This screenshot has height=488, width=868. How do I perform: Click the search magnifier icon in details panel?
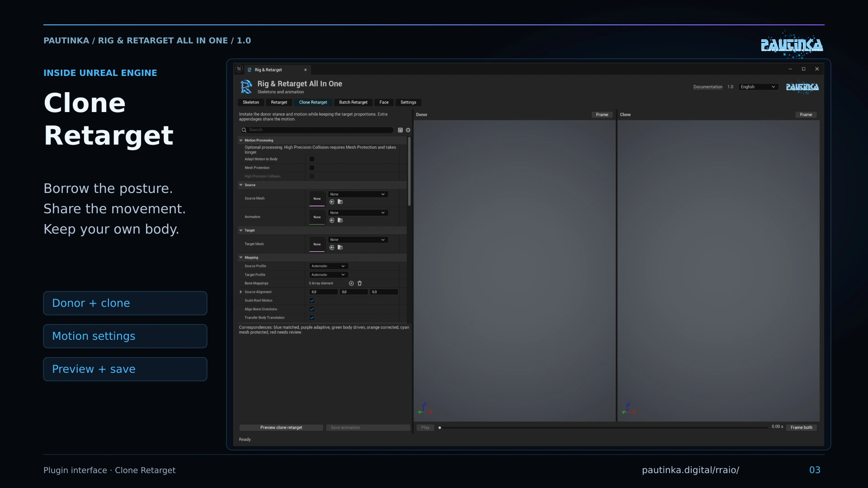244,130
